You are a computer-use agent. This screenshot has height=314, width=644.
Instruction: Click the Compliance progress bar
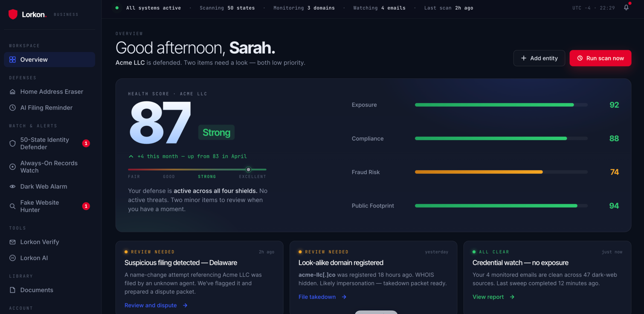(501, 138)
